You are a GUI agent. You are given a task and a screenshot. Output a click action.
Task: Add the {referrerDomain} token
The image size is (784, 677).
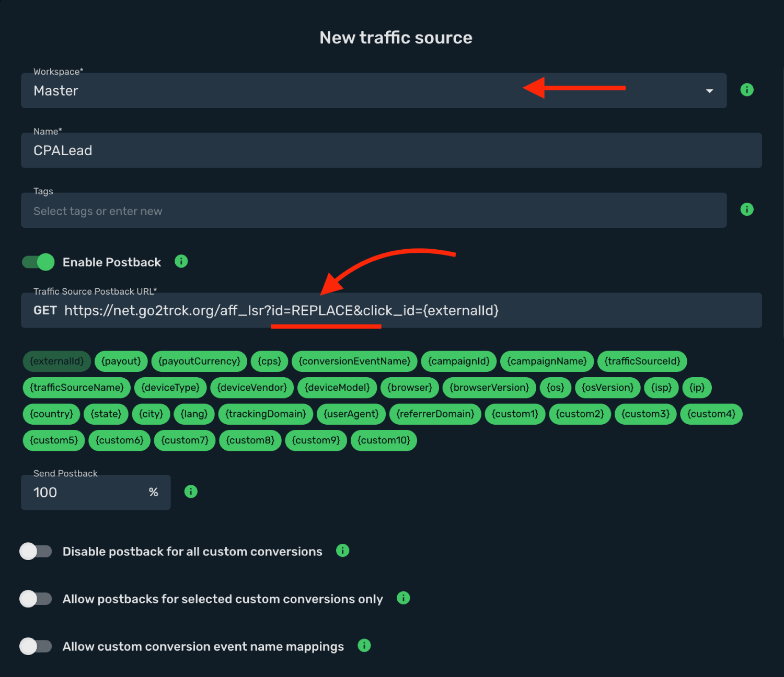[x=435, y=414]
